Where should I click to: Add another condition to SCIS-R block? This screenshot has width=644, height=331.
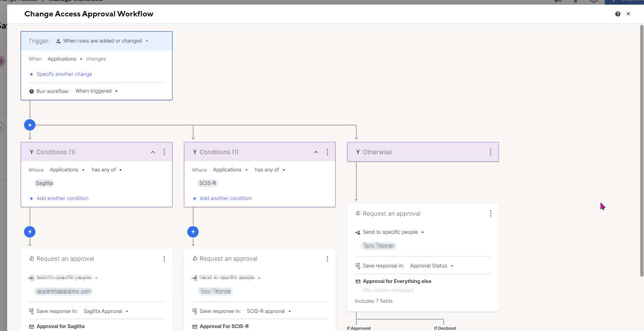coord(222,198)
